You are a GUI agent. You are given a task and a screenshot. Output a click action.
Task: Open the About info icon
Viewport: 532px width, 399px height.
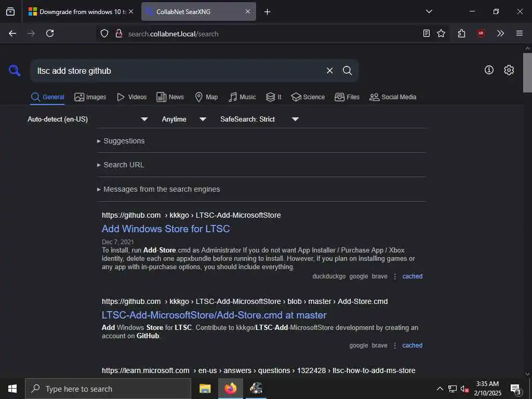(489, 70)
